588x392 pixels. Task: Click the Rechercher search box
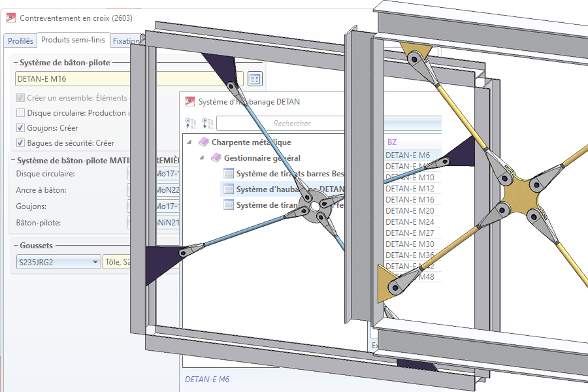pyautogui.click(x=280, y=123)
